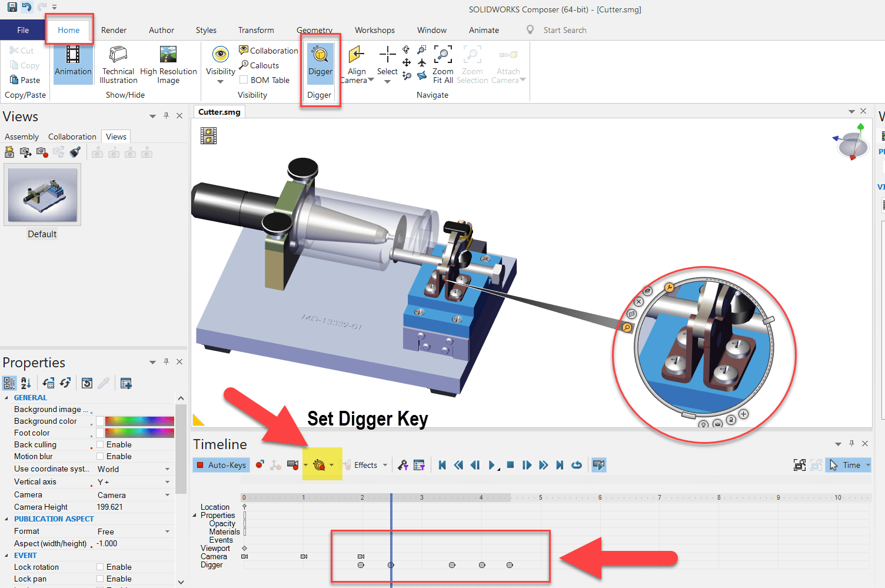The width and height of the screenshot is (885, 588).
Task: Collapse the PUBLICATION ASPECT section
Action: [x=6, y=519]
